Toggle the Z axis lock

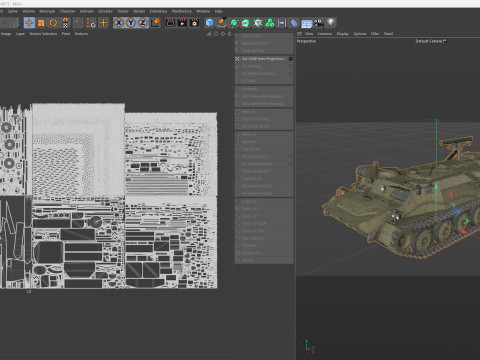point(143,23)
